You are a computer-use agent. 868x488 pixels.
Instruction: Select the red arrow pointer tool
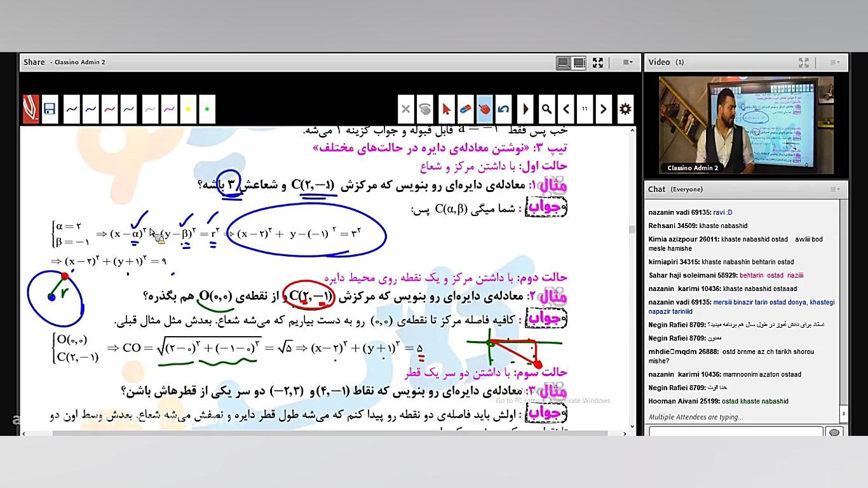coord(445,109)
